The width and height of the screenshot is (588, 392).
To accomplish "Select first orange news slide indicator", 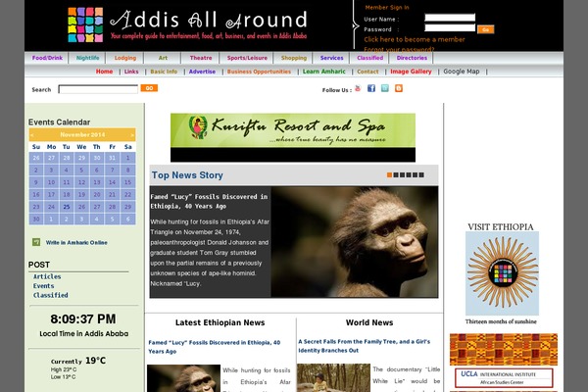I will (389, 175).
